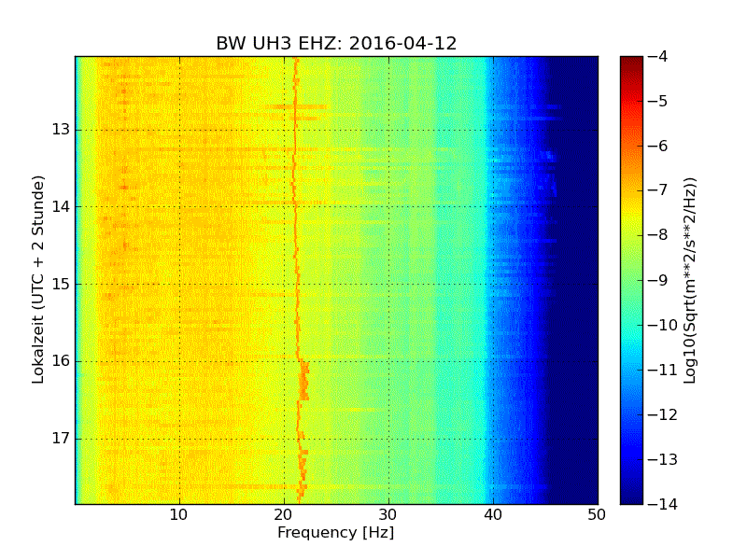Click the colorbar tick label −14
Image resolution: width=747 pixels, height=560 pixels.
(x=663, y=504)
